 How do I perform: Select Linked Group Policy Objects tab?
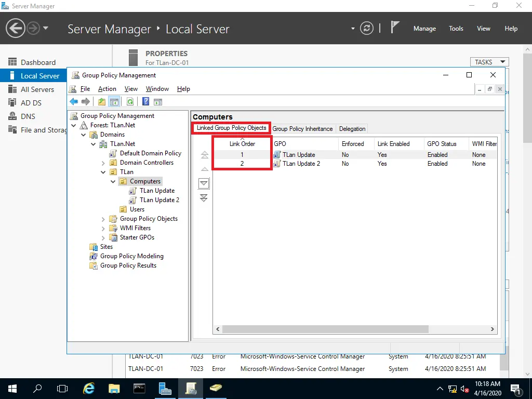[231, 128]
